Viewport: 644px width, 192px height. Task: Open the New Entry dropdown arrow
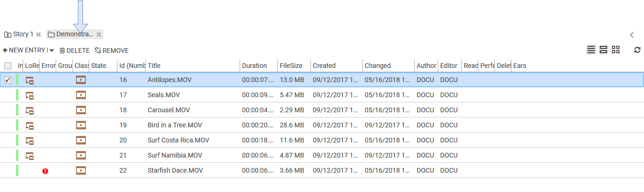(51, 50)
